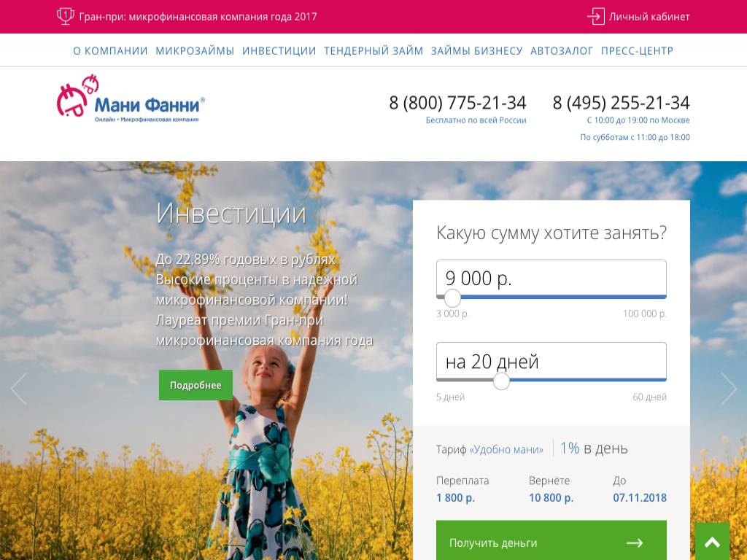Select Автозалог from the top menu
The height and width of the screenshot is (560, 747).
562,50
